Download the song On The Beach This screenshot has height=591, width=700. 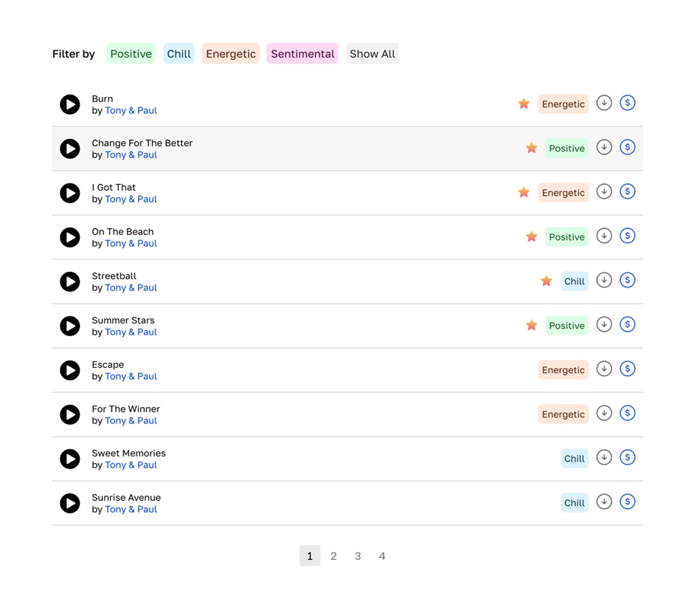click(x=604, y=236)
